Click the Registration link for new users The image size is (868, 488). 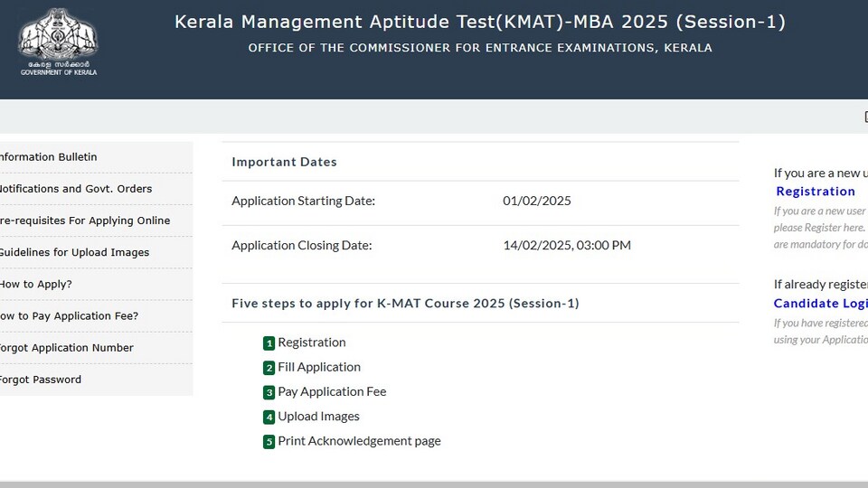click(x=816, y=192)
